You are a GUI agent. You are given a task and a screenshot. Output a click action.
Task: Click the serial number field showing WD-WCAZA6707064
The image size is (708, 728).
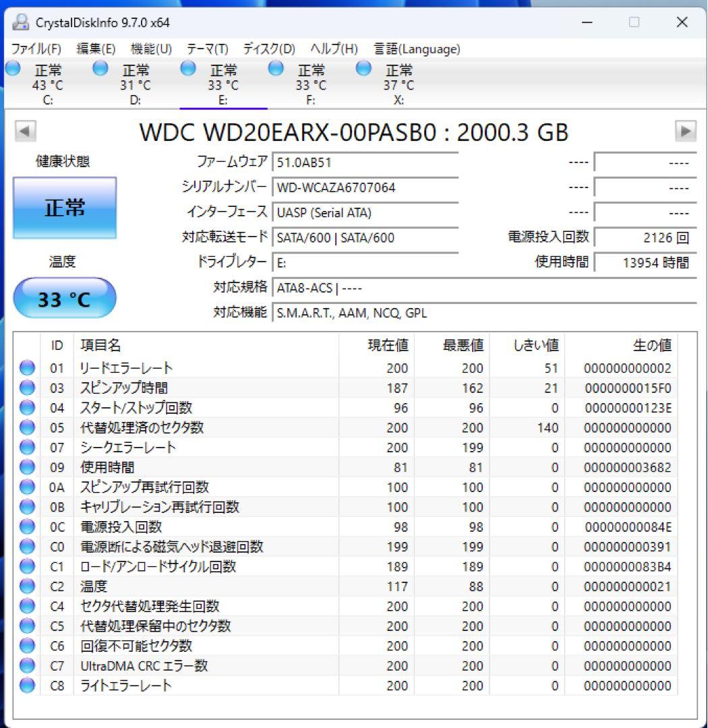tap(364, 187)
